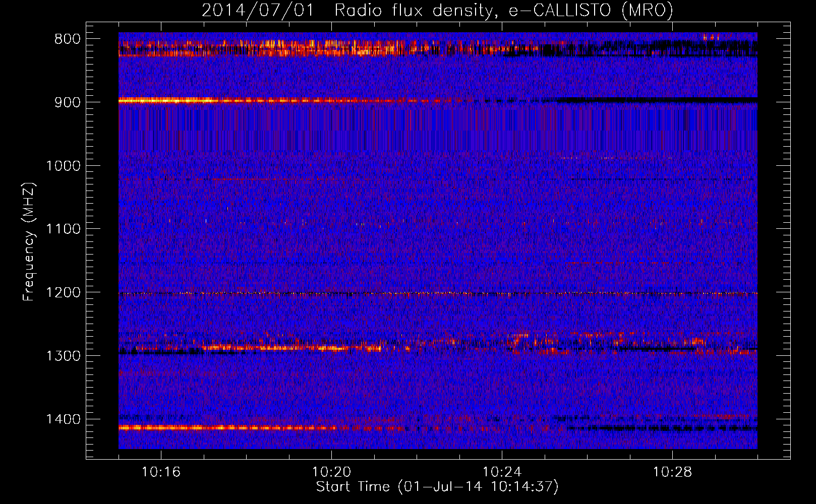Select the 1100 frequency tick label
The height and width of the screenshot is (504, 816).
coord(63,229)
